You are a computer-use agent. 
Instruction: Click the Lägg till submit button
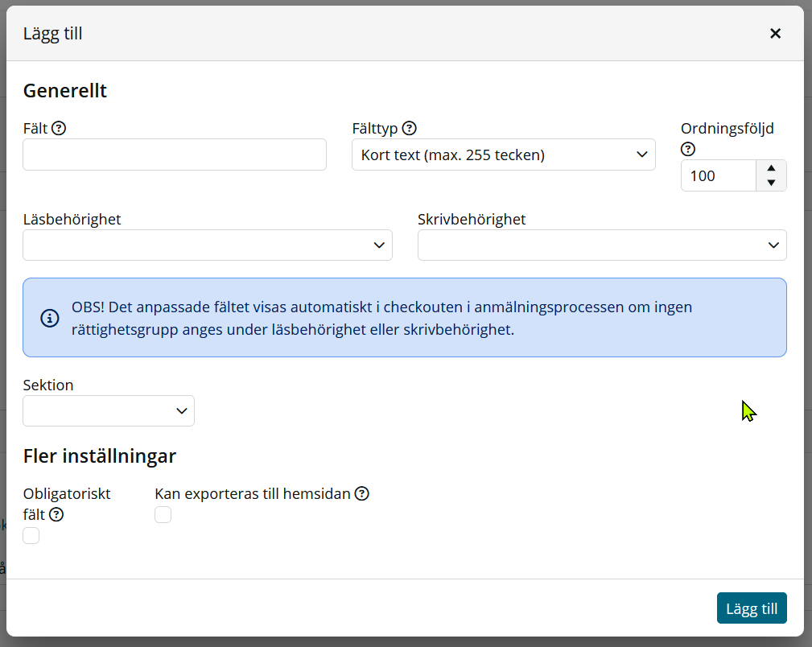coord(752,608)
